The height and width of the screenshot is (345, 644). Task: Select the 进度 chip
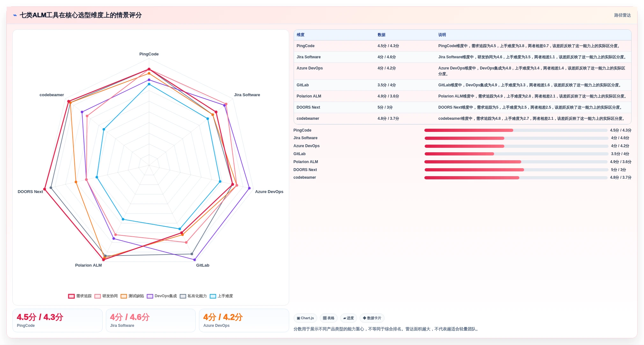pyautogui.click(x=348, y=318)
